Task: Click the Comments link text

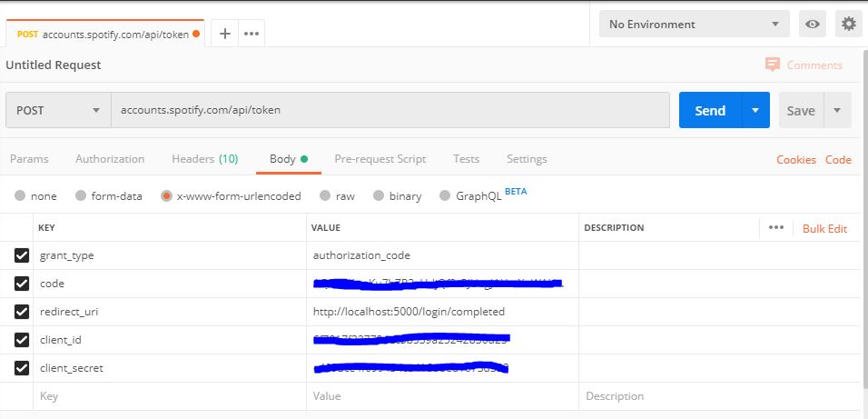Action: point(814,65)
